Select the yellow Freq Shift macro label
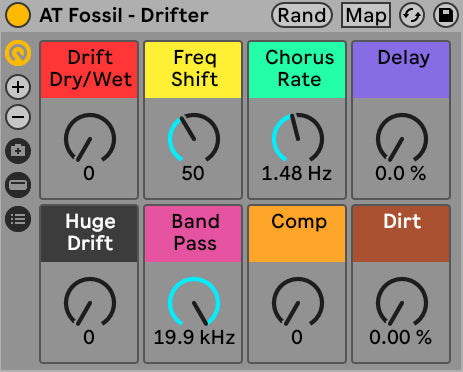The height and width of the screenshot is (372, 463). click(x=193, y=70)
